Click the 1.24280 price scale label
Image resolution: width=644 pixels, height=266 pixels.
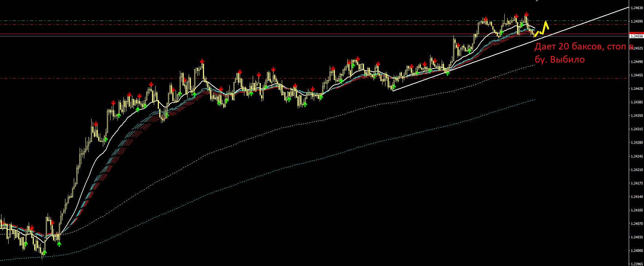[637, 142]
